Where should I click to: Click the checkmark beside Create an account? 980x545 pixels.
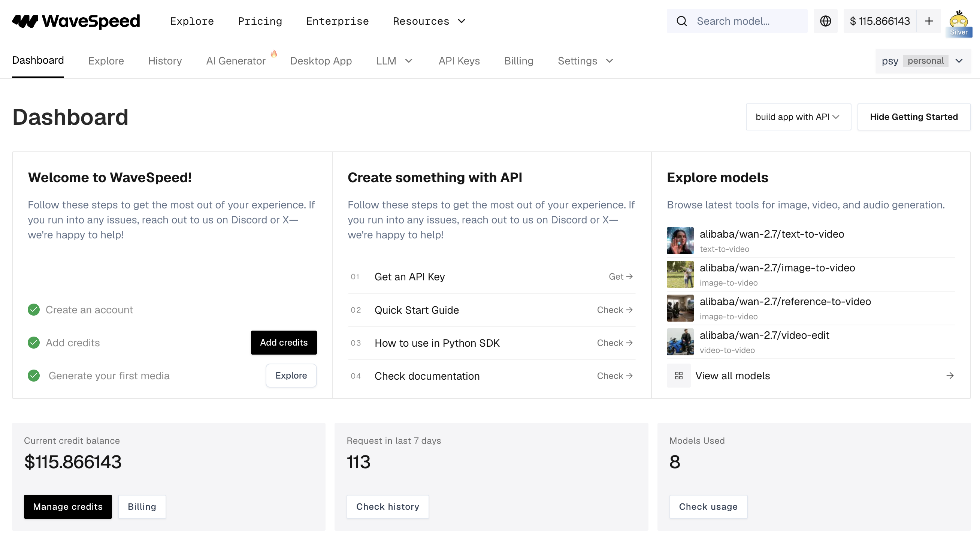click(x=33, y=309)
